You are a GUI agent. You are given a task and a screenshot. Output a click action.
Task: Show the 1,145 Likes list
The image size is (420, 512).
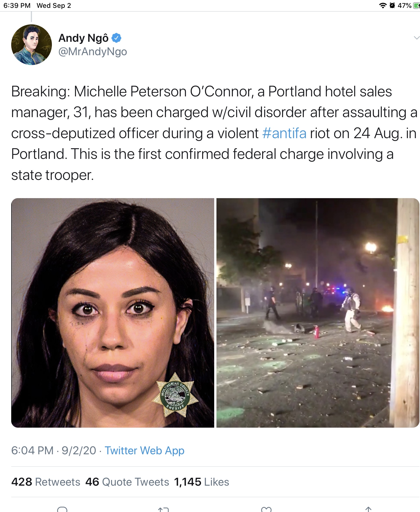pos(201,482)
